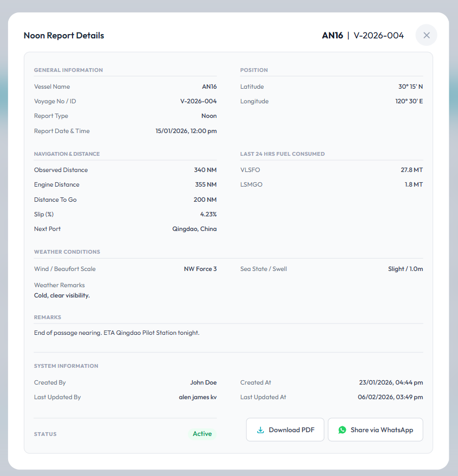Screen dimensions: 458x476
Task: Select the Latitude value 30° 15' N
Action: click(410, 87)
